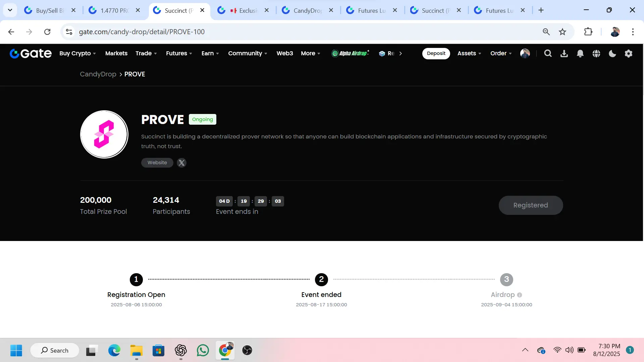Click the PROVE token logo
The width and height of the screenshot is (644, 362).
click(x=104, y=134)
